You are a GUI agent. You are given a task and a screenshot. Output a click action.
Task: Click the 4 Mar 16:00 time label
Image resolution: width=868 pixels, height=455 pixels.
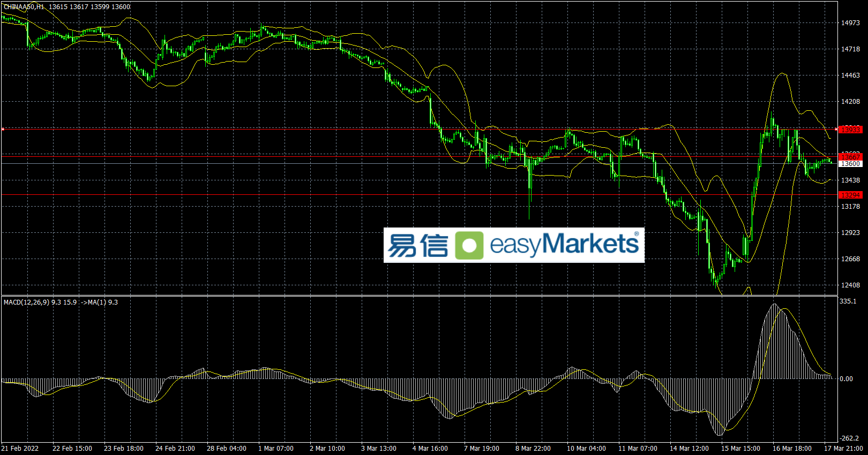tap(430, 449)
